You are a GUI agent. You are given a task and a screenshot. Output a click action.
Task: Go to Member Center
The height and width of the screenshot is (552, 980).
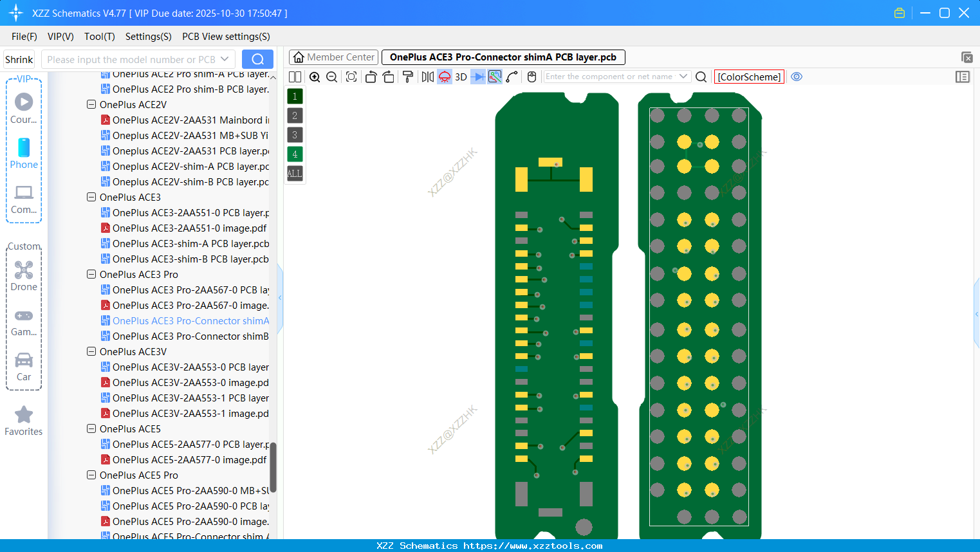[x=333, y=57]
